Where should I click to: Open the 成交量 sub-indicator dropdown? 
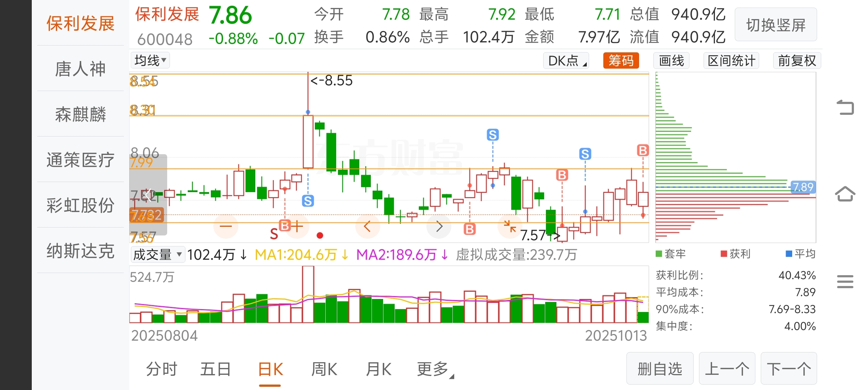click(x=157, y=255)
